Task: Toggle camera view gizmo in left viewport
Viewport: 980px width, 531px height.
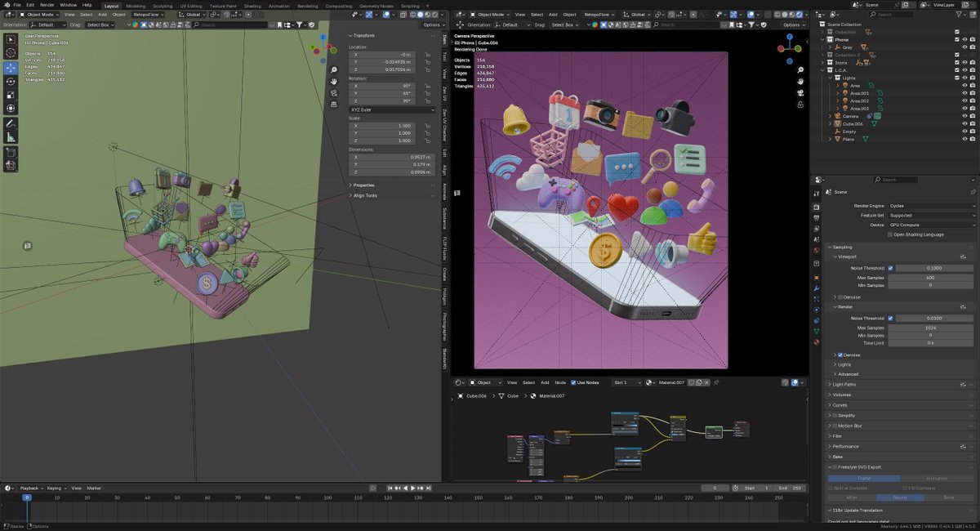Action: click(x=334, y=93)
